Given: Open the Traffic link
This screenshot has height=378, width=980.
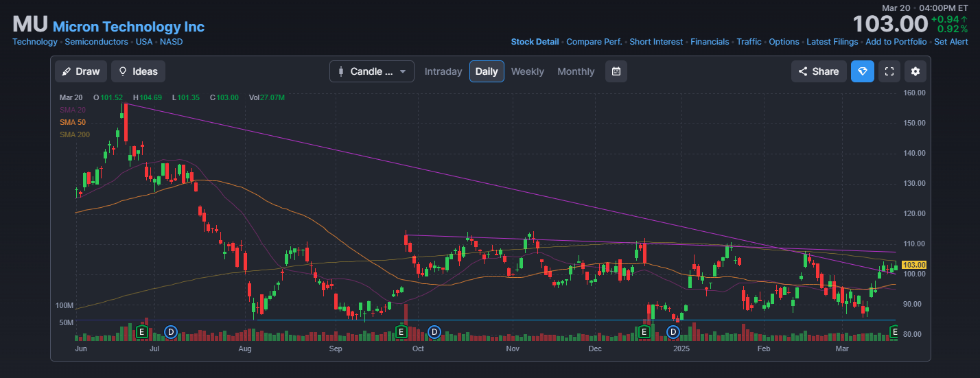Looking at the screenshot, I should 749,42.
